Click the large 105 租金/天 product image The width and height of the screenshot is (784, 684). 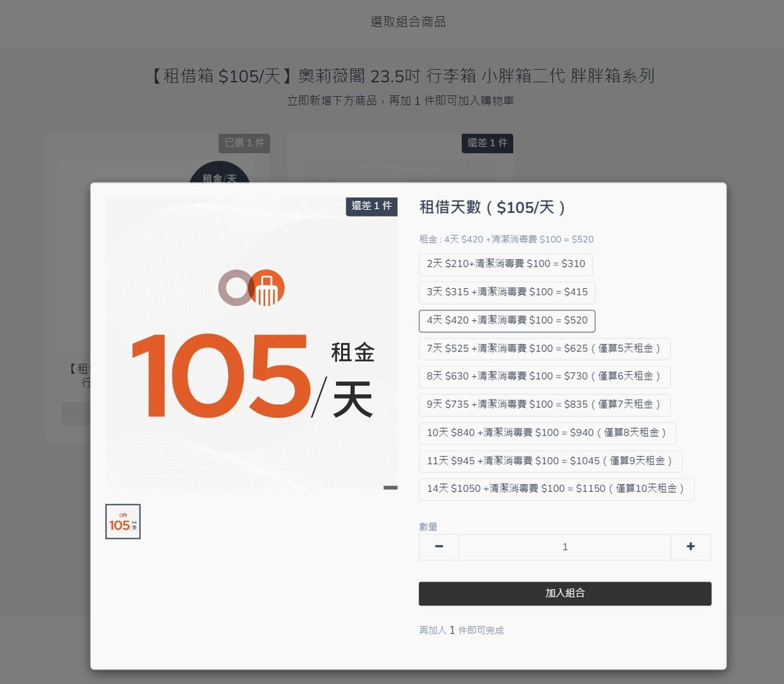click(252, 344)
